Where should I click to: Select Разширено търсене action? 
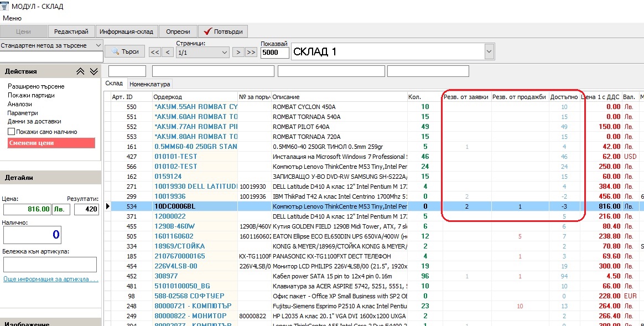pyautogui.click(x=36, y=86)
